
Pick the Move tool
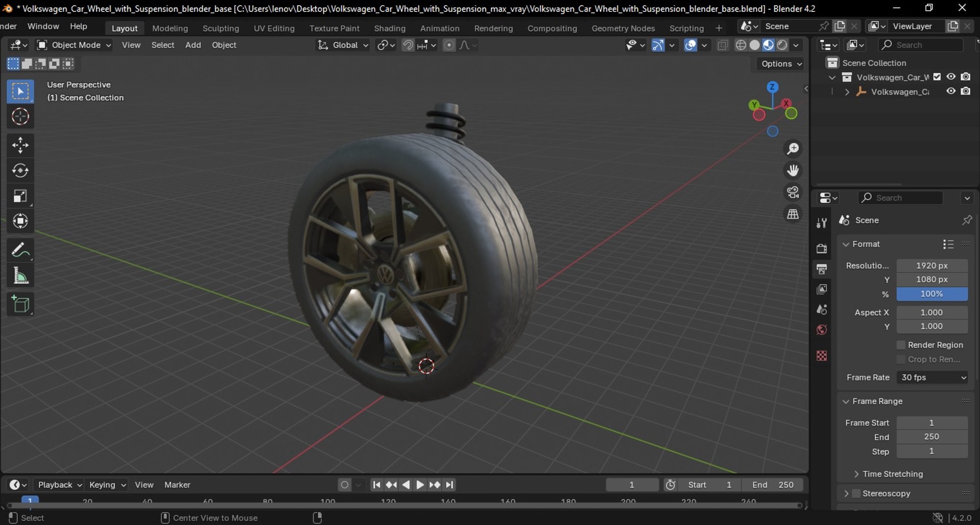click(20, 145)
